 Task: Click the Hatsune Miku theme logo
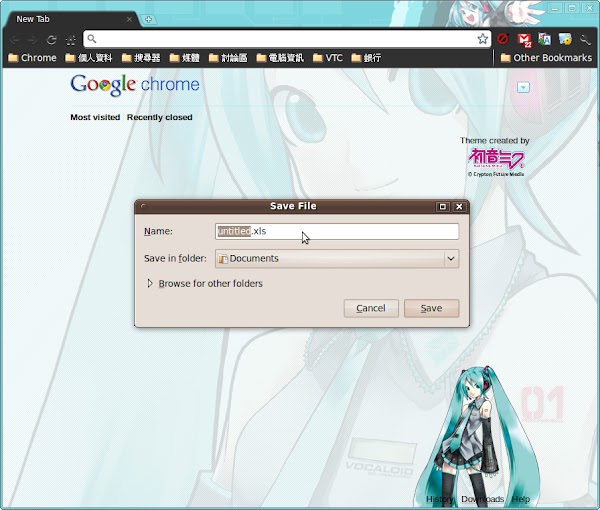tap(496, 159)
